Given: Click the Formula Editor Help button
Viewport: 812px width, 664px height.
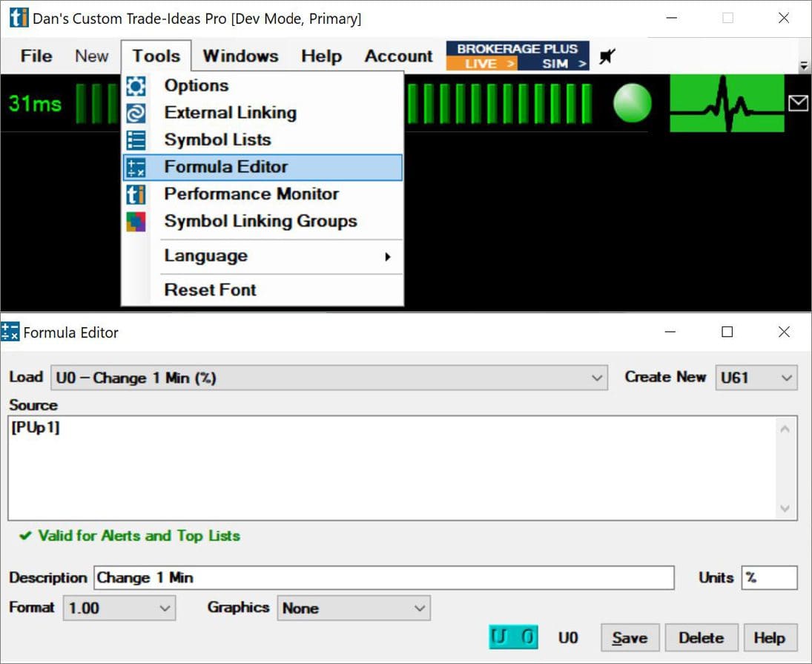Looking at the screenshot, I should [769, 637].
